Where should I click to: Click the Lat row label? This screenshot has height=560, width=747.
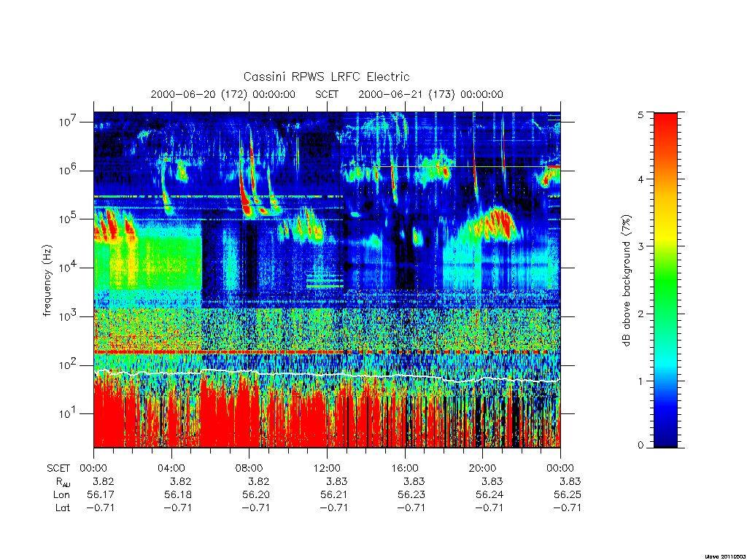(63, 507)
